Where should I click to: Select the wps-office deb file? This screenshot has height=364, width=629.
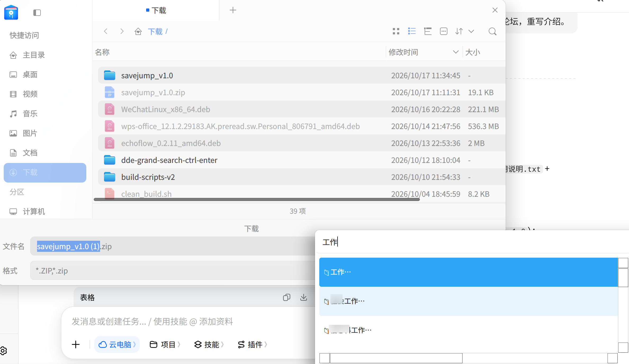click(x=302, y=126)
